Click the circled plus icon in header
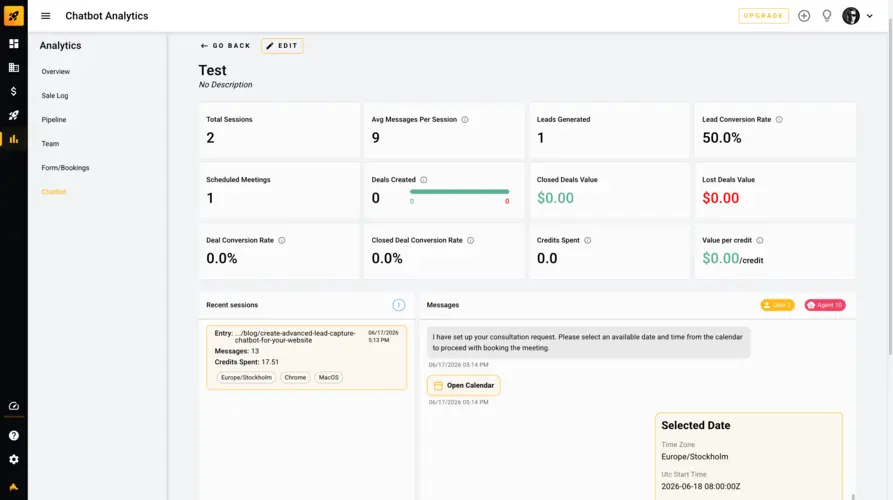The height and width of the screenshot is (500, 893). pos(804,16)
